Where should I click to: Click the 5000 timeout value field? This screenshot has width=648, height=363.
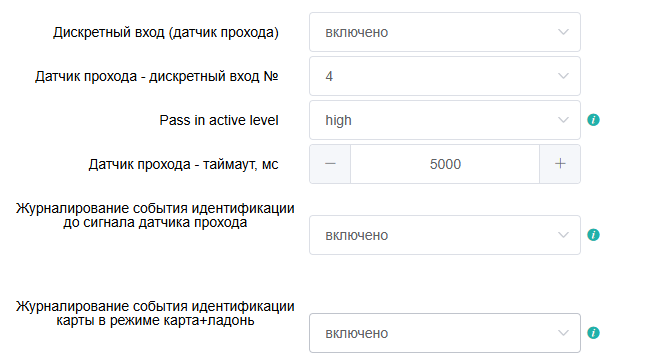pos(445,164)
